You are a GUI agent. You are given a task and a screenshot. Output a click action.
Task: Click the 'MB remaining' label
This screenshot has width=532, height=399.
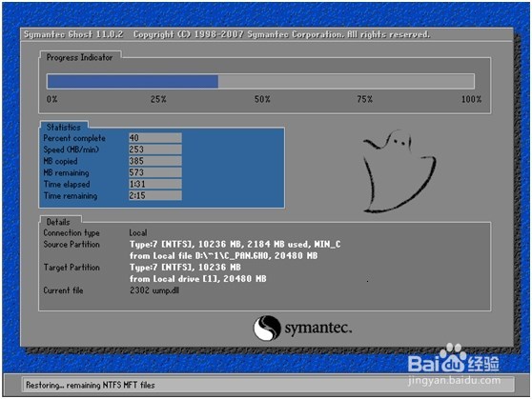66,173
